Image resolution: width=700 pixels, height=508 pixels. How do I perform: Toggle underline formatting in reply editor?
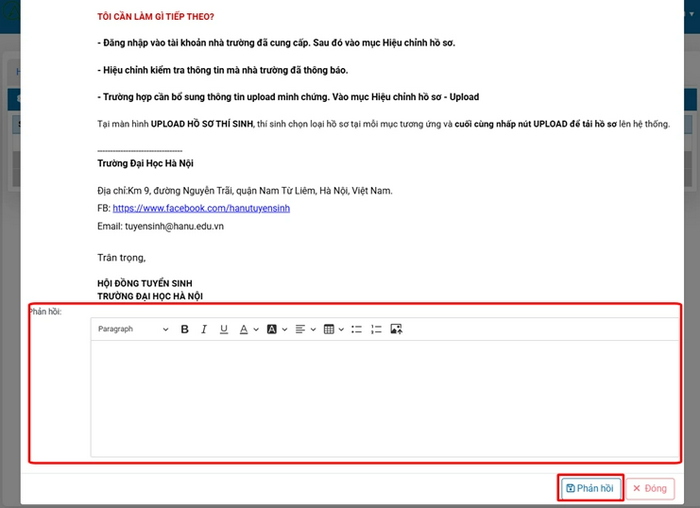pos(224,329)
